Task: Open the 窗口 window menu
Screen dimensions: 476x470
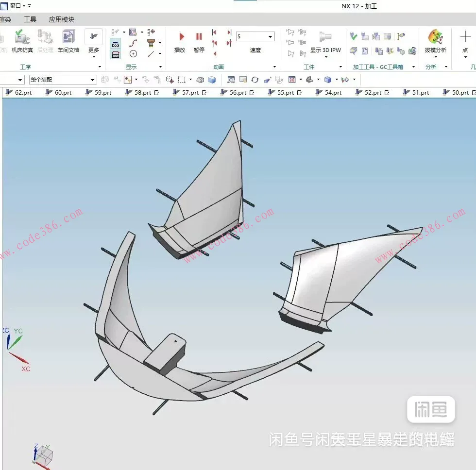Action: (x=15, y=6)
